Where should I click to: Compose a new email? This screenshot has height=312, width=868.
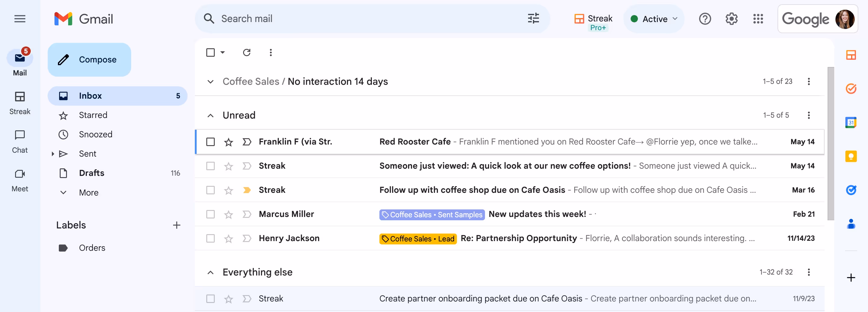pyautogui.click(x=89, y=59)
